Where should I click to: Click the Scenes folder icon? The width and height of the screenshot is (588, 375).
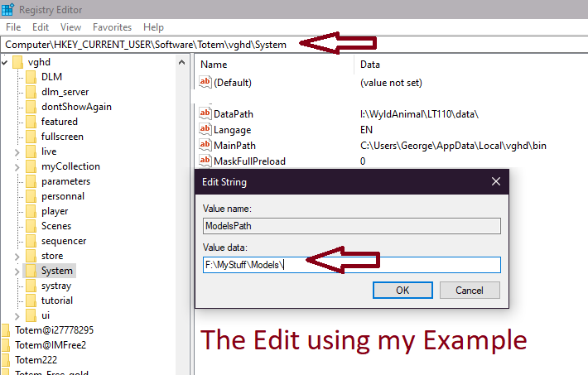click(31, 226)
